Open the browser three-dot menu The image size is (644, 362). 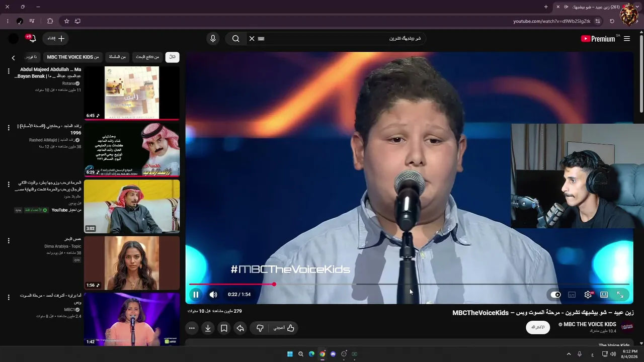coord(8,21)
